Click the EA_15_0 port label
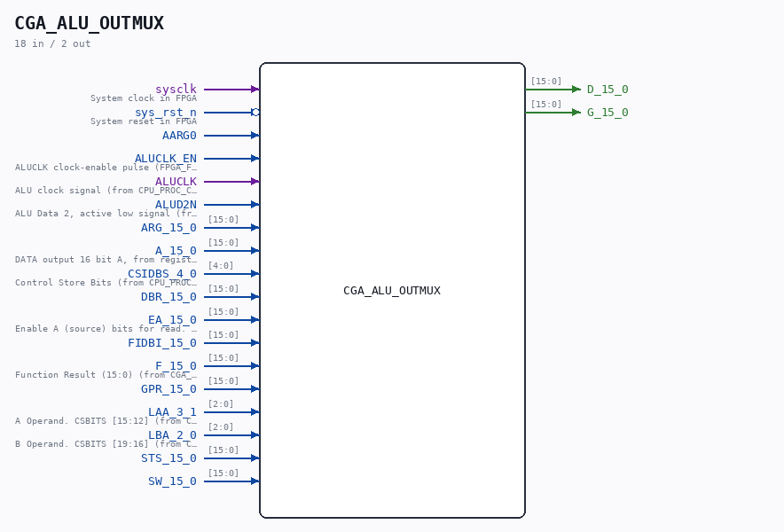Viewport: 784px width, 532px height. coord(173,319)
